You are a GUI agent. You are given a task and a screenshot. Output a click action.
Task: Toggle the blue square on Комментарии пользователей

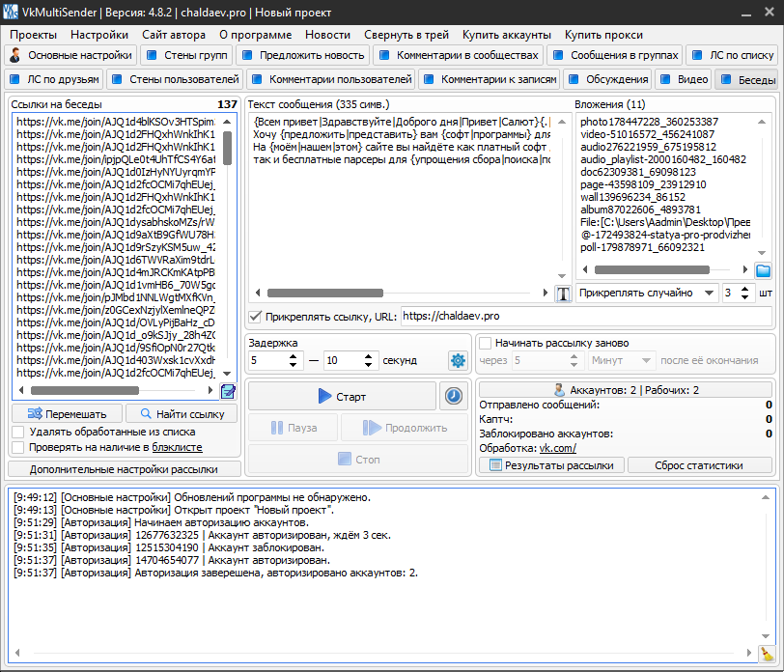tap(257, 79)
